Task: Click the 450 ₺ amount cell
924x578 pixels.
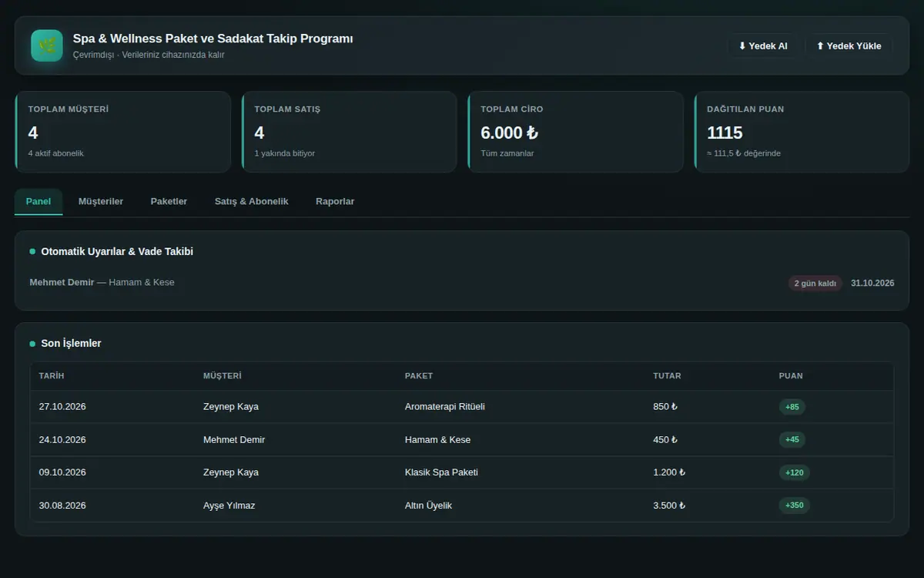Action: 665,440
